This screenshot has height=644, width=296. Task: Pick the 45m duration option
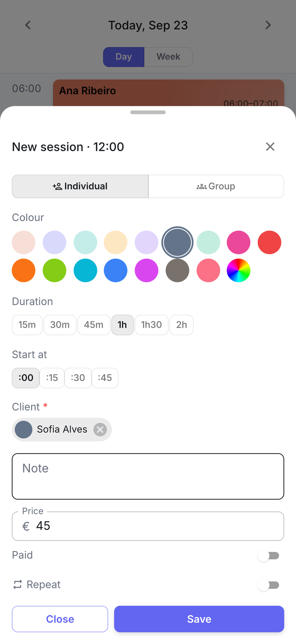[94, 325]
